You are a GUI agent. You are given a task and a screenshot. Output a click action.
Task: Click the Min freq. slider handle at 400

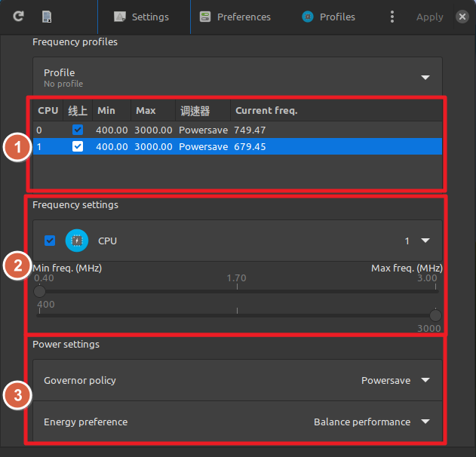tap(39, 292)
